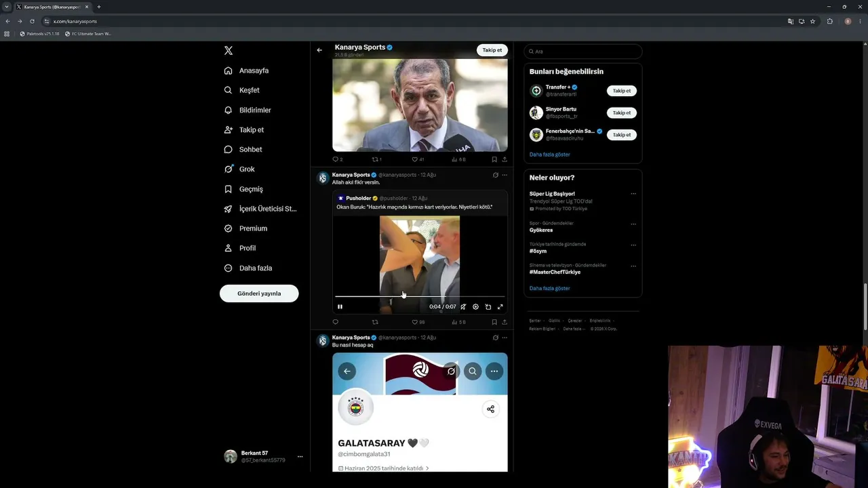Bookmark the tweet with 41 likes
The image size is (868, 488).
coord(494,159)
